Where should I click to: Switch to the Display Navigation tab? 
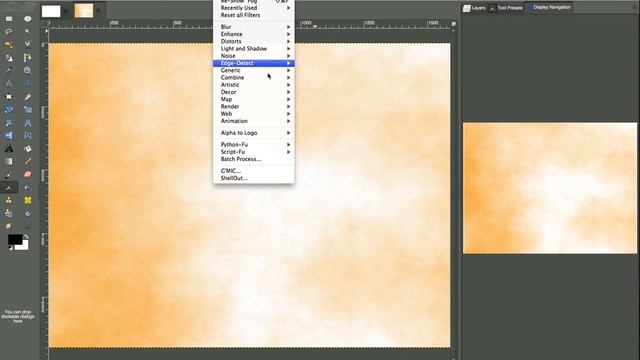549,7
